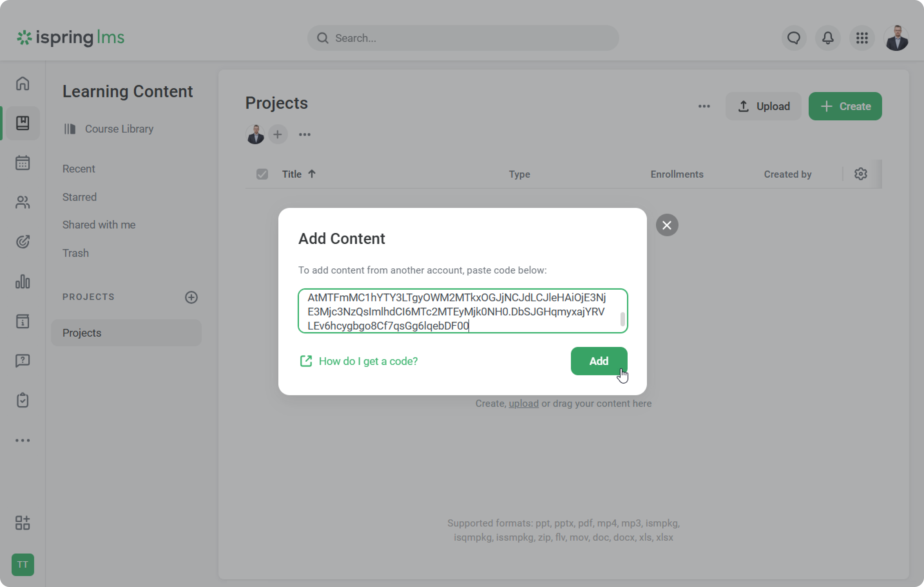
Task: Select the Starred menu item
Action: point(80,197)
